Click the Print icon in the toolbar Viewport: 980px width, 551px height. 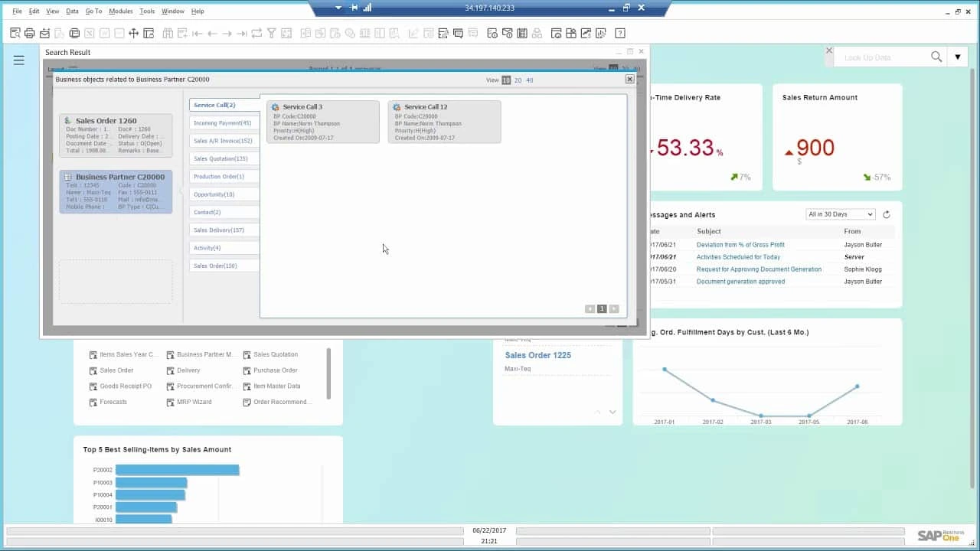point(29,33)
